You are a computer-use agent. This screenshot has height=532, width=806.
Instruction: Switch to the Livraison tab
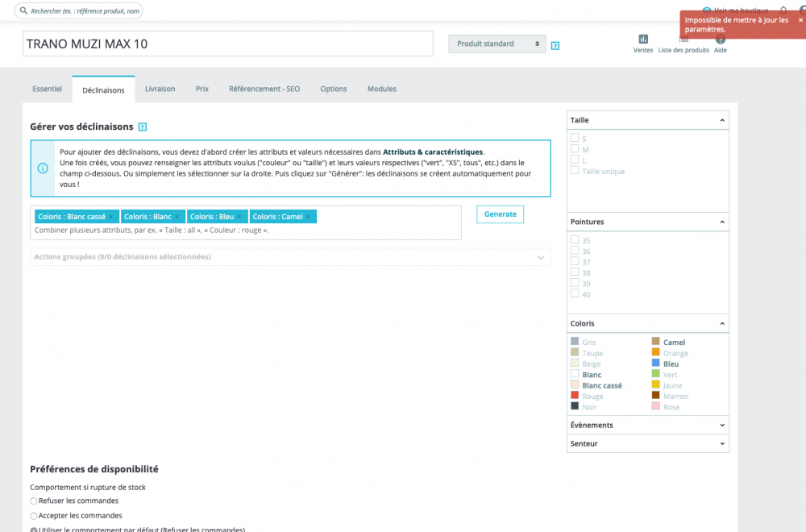[160, 89]
